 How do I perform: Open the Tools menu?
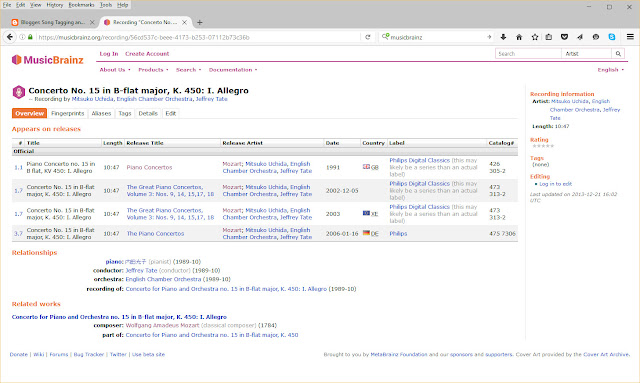click(x=106, y=5)
